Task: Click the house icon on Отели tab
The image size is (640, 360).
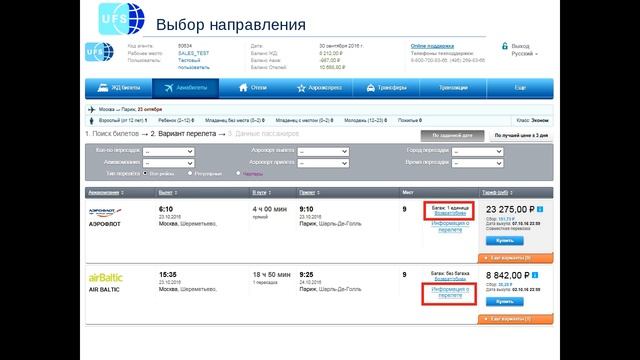Action: click(x=243, y=87)
